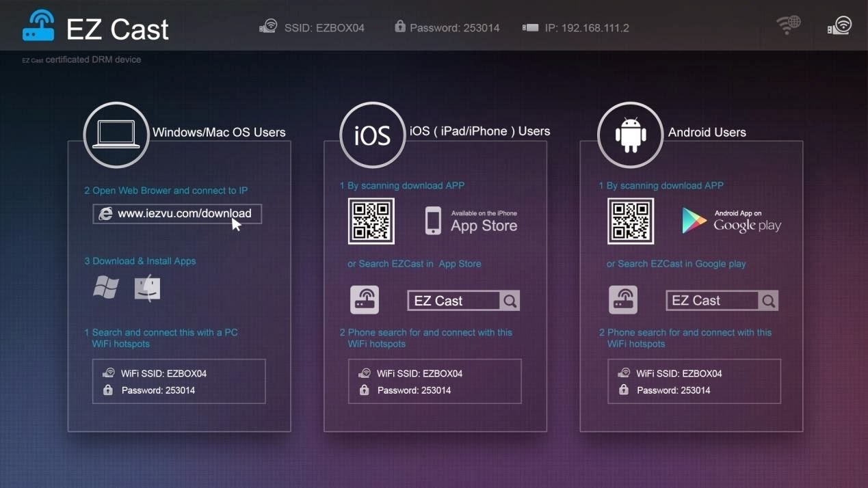Click the Android QR code
Screen dimensions: 868x488
pos(631,221)
